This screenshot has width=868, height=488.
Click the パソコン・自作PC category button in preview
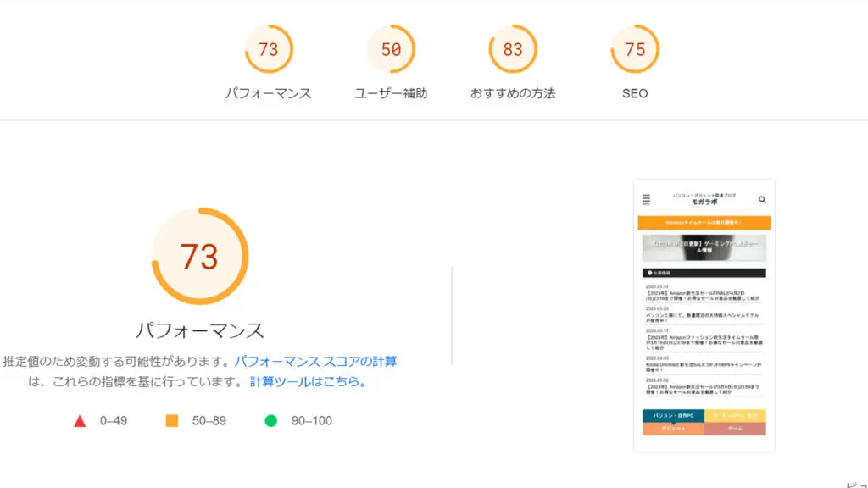(x=673, y=416)
